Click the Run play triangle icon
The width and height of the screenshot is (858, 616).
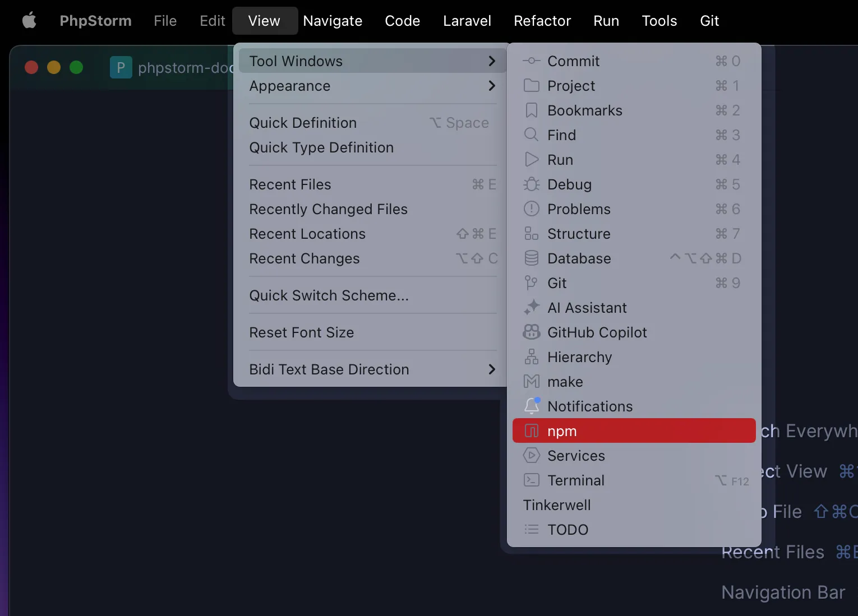531,160
